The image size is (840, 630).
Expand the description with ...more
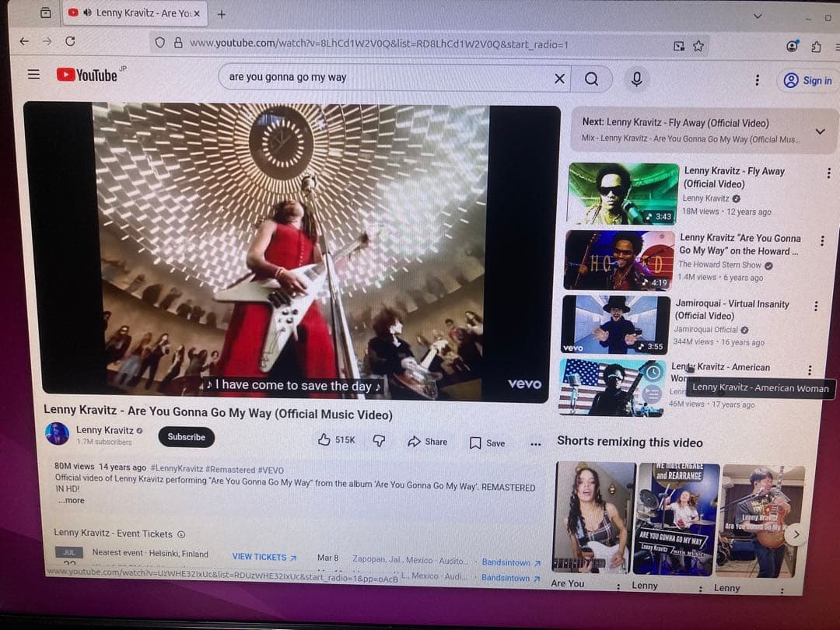click(71, 500)
